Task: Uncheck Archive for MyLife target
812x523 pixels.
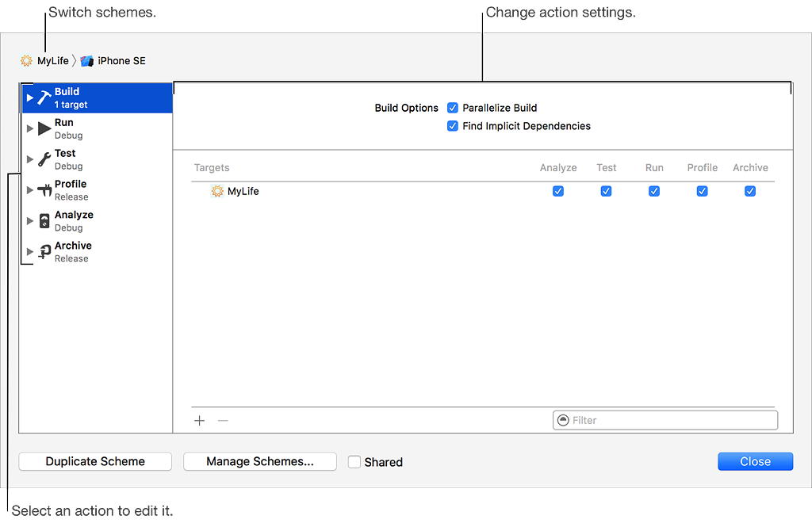Action: (x=750, y=191)
